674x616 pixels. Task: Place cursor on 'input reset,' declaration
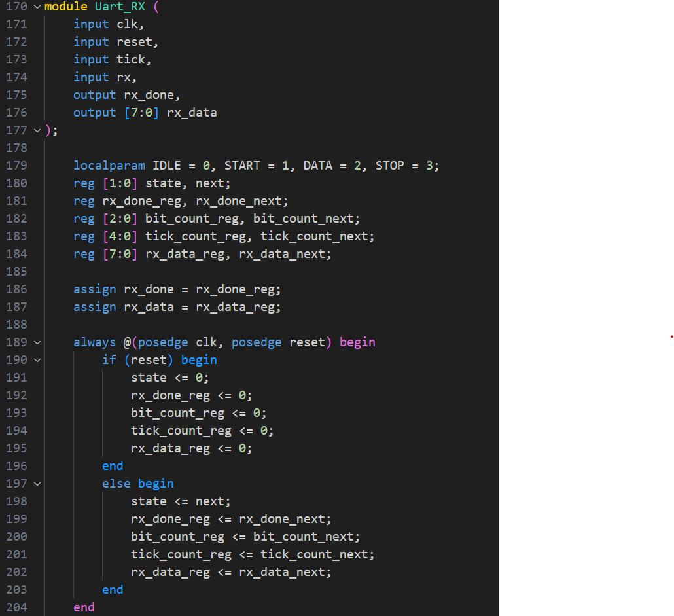point(116,42)
